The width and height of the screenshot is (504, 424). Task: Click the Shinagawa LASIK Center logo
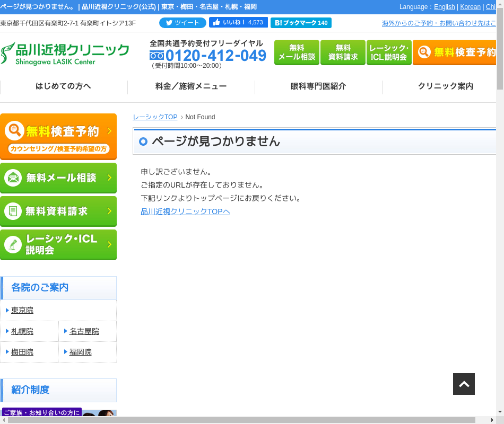tap(65, 53)
